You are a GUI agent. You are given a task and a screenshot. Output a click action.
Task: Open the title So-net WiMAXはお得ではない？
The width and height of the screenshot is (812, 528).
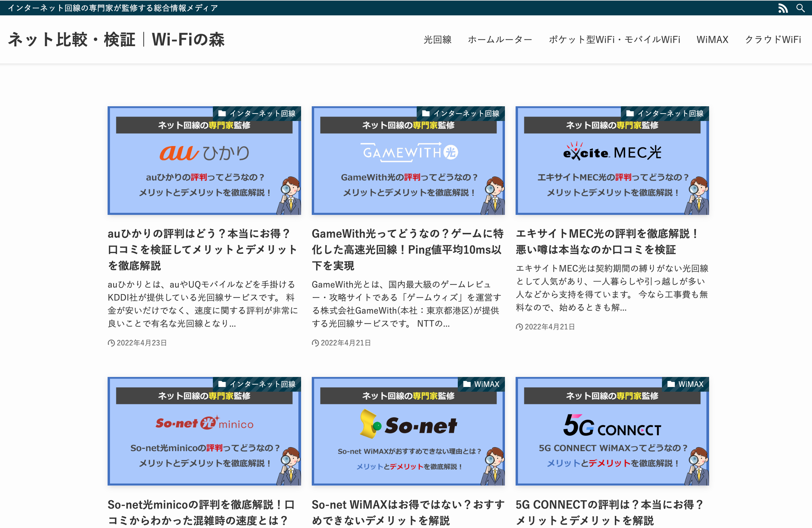408,513
